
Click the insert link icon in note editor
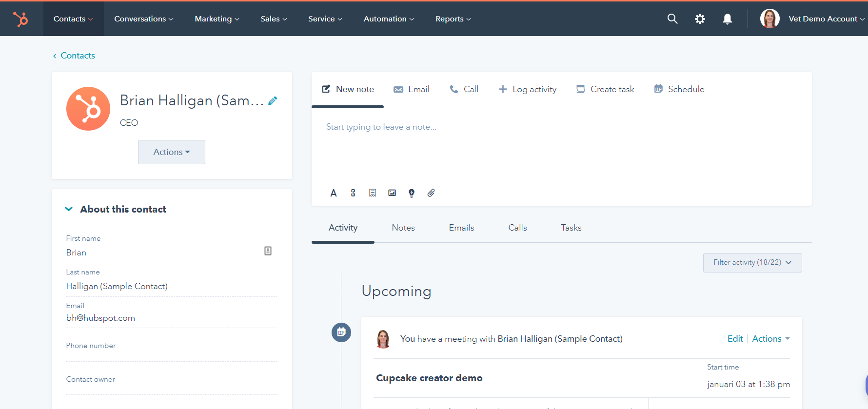pos(353,193)
